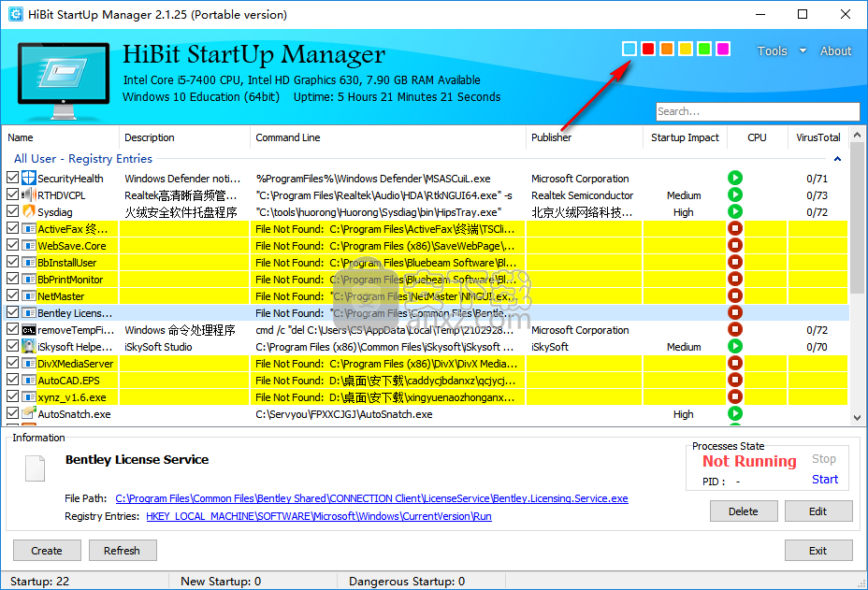The width and height of the screenshot is (868, 590).
Task: Toggle the AutoSnatch.exe checkbox
Action: (x=13, y=413)
